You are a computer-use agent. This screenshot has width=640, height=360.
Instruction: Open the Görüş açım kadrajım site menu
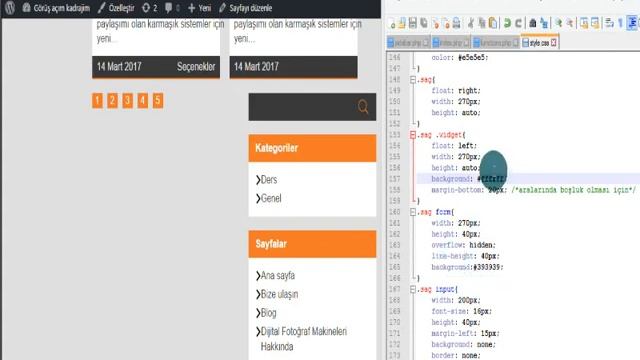56,8
